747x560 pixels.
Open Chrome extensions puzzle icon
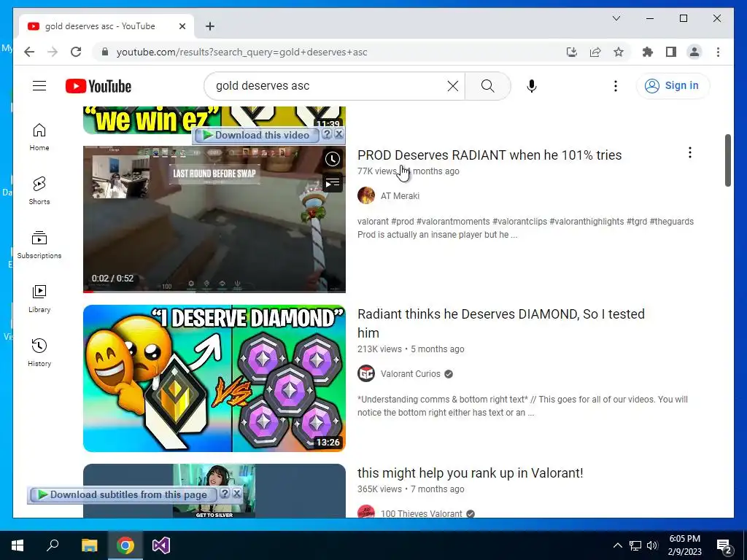(x=648, y=52)
